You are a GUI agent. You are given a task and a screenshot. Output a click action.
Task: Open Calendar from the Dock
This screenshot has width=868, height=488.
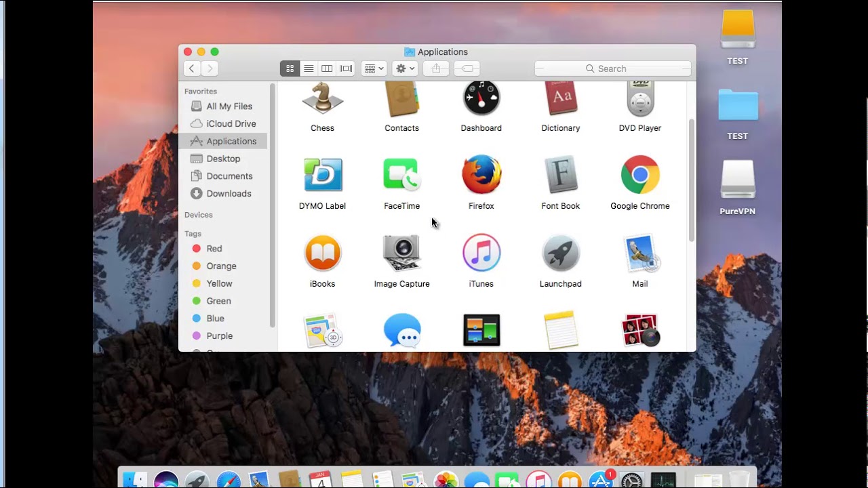(321, 480)
